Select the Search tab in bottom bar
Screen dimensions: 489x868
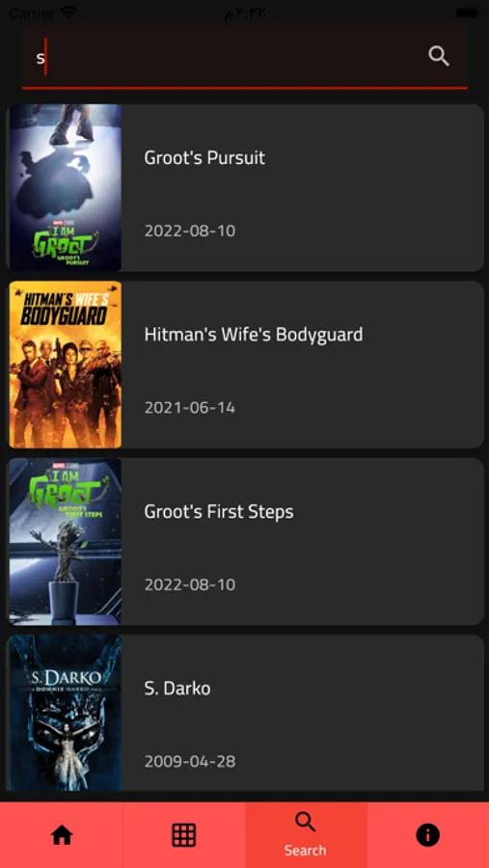point(306,835)
